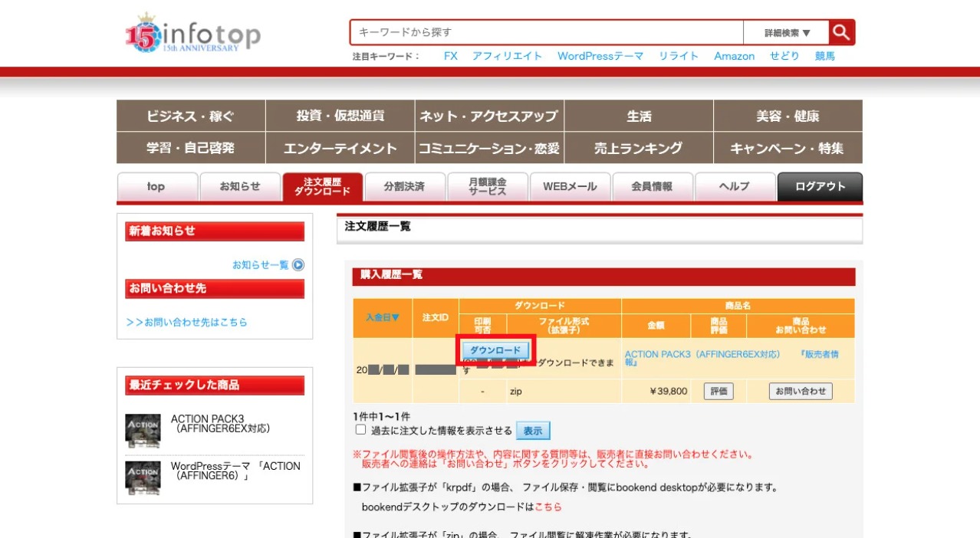Click the magnifying glass search icon

tap(840, 31)
